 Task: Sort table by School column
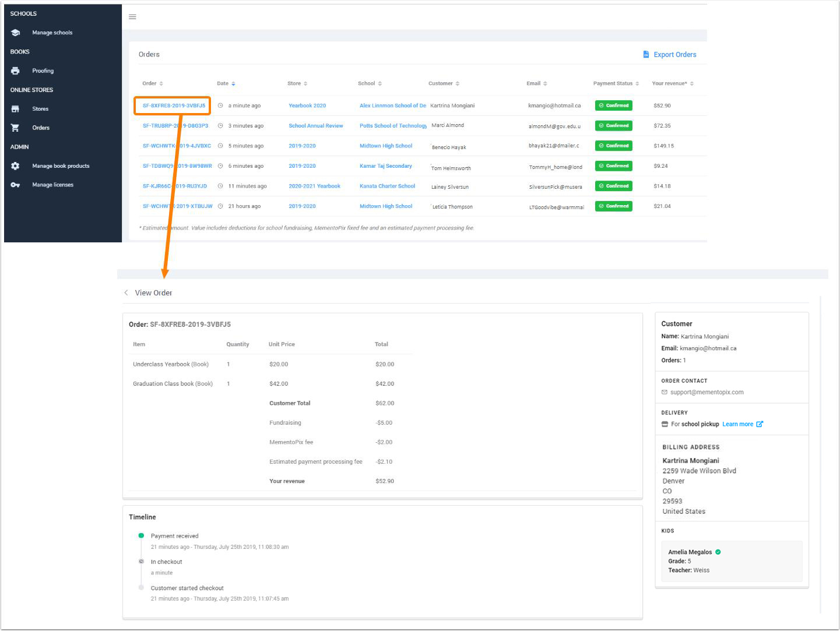coord(370,83)
